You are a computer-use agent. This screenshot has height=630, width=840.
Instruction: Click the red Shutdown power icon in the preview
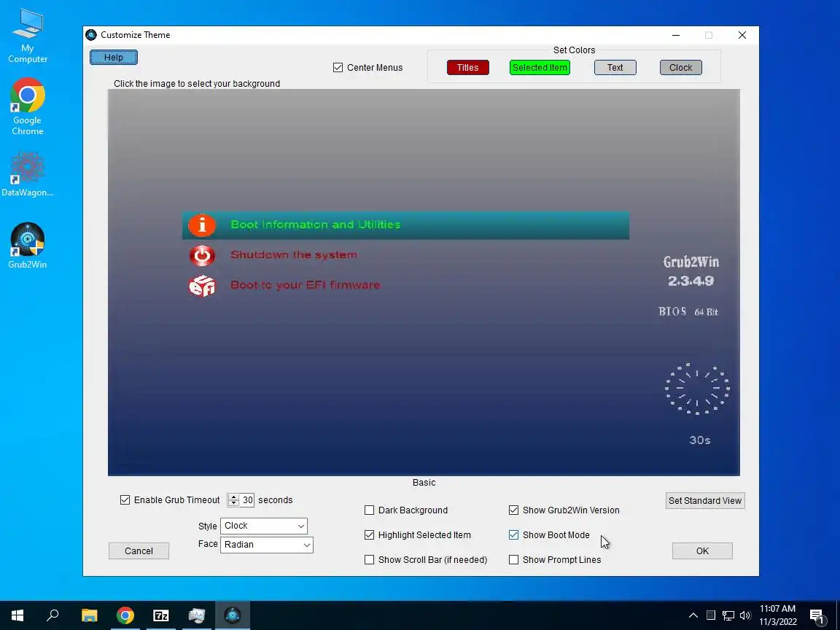[202, 255]
